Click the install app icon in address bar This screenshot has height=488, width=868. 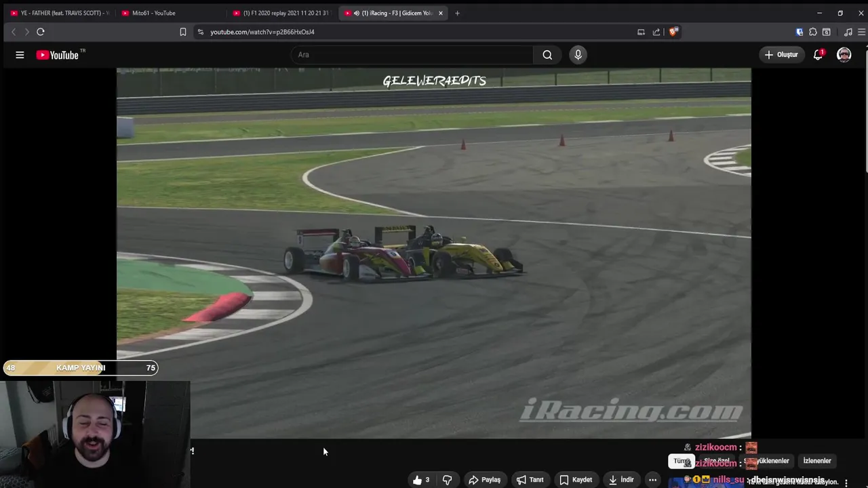pyautogui.click(x=641, y=32)
